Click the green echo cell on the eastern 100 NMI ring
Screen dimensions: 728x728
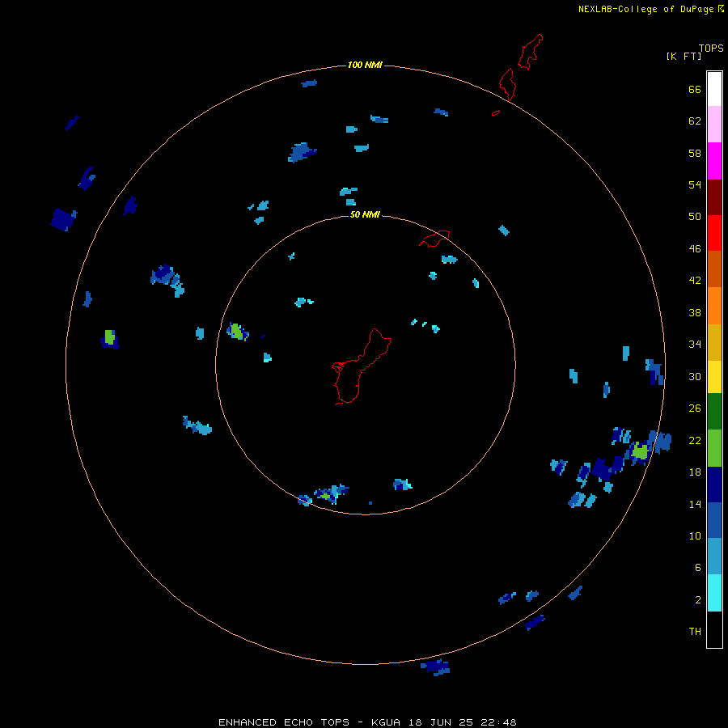point(640,451)
